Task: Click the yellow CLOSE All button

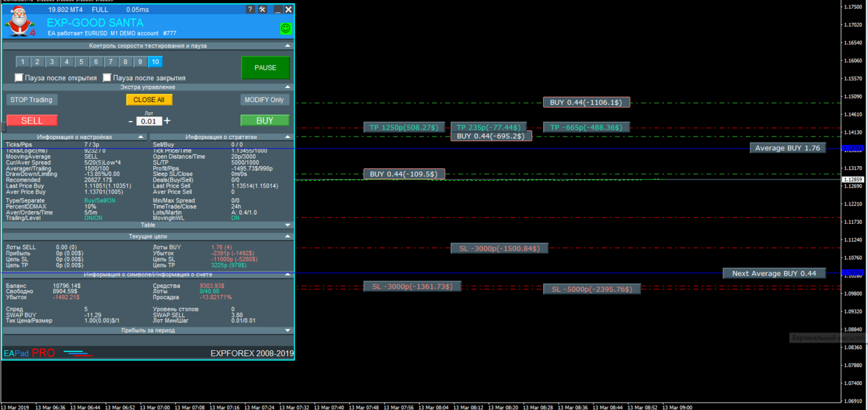Action: [149, 99]
